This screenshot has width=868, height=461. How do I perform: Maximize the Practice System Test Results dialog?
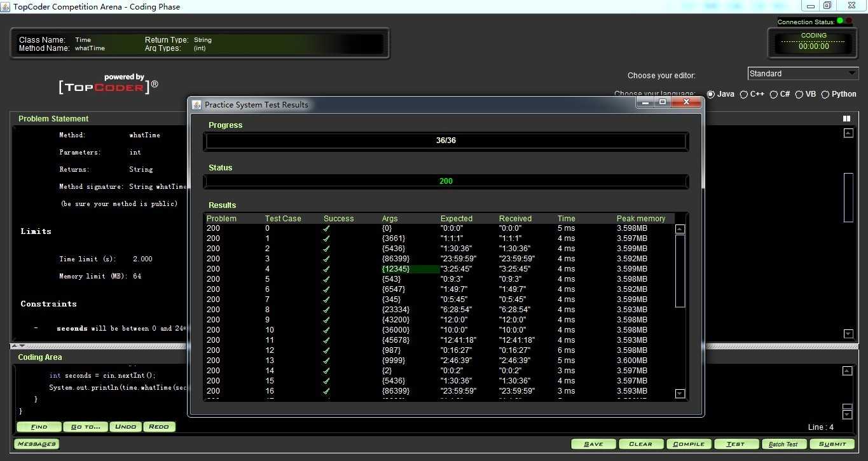point(662,102)
